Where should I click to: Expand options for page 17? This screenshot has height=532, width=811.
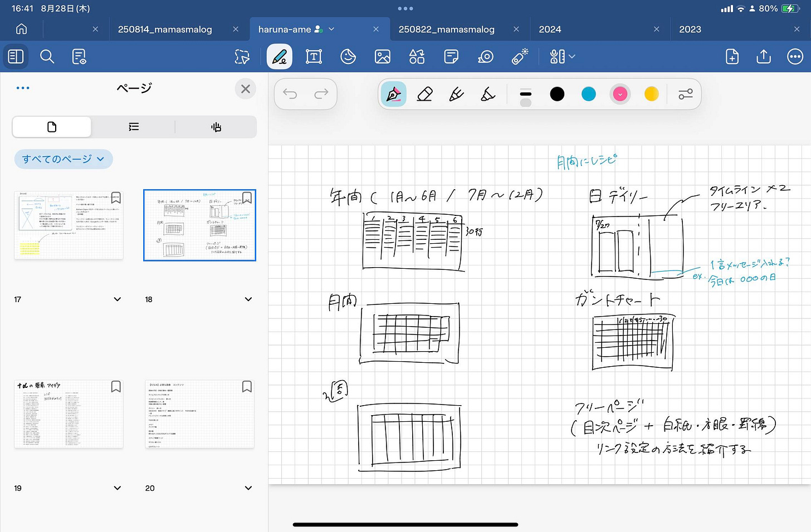click(118, 299)
